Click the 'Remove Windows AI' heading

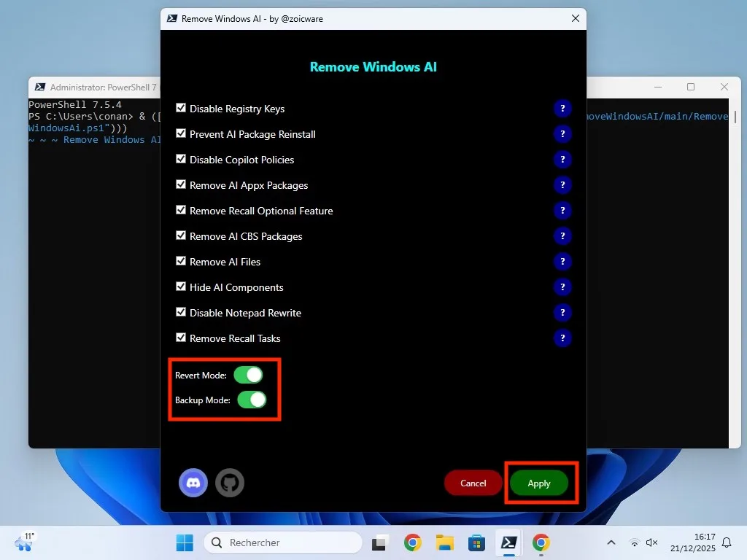point(373,66)
